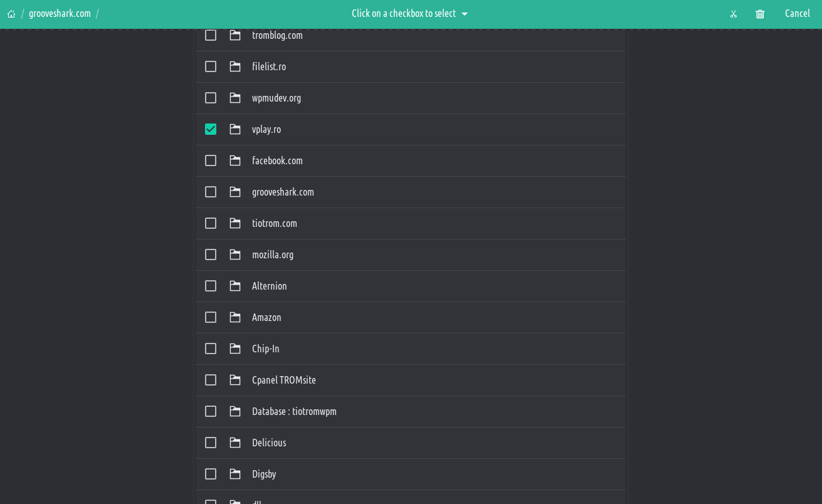Open the Alternion folder
Image resolution: width=822 pixels, height=504 pixels.
pyautogui.click(x=269, y=286)
